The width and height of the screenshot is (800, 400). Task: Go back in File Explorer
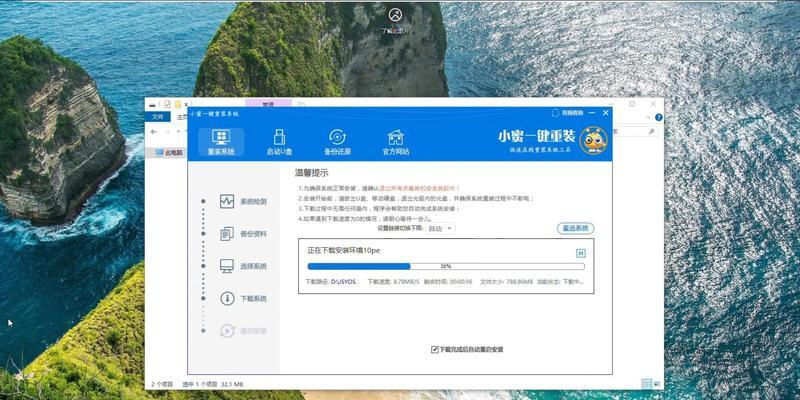click(x=153, y=132)
